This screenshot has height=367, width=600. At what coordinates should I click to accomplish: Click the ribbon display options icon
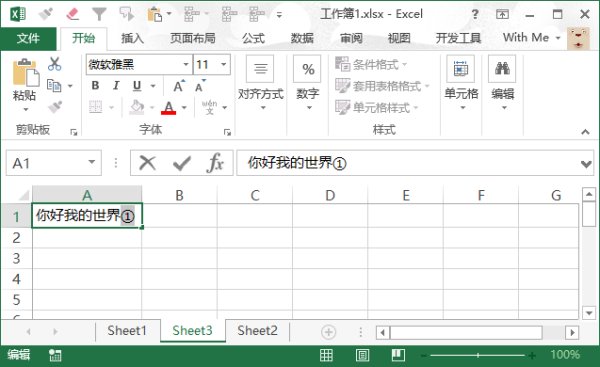click(x=502, y=15)
